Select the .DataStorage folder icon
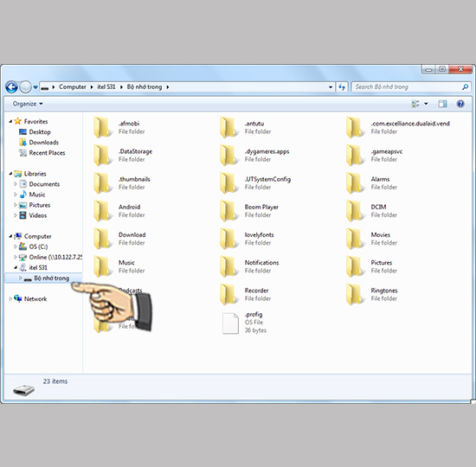476x467 pixels. [x=102, y=155]
